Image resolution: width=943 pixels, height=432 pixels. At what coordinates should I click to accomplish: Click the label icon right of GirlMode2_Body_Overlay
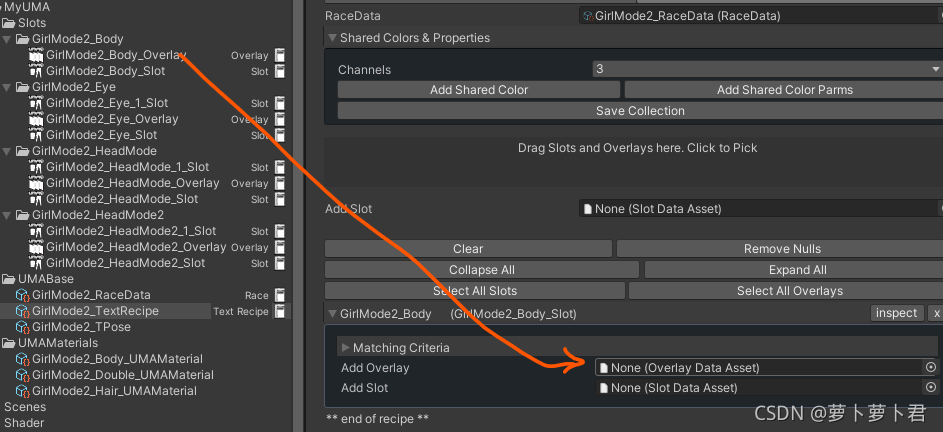click(280, 55)
